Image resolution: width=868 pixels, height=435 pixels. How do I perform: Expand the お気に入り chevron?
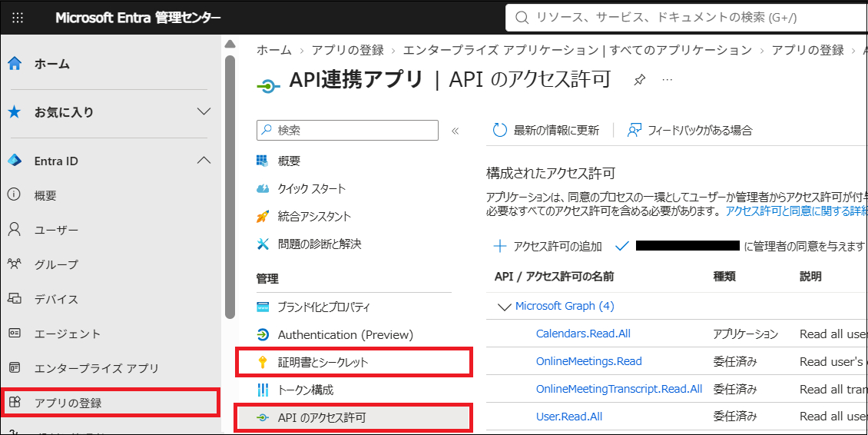tap(204, 112)
